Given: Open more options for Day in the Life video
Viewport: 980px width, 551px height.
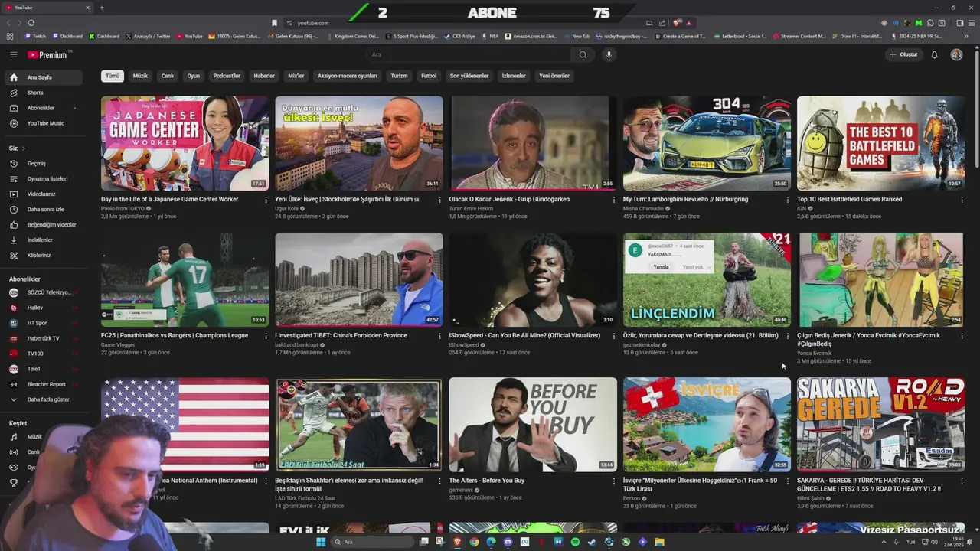Looking at the screenshot, I should click(266, 200).
